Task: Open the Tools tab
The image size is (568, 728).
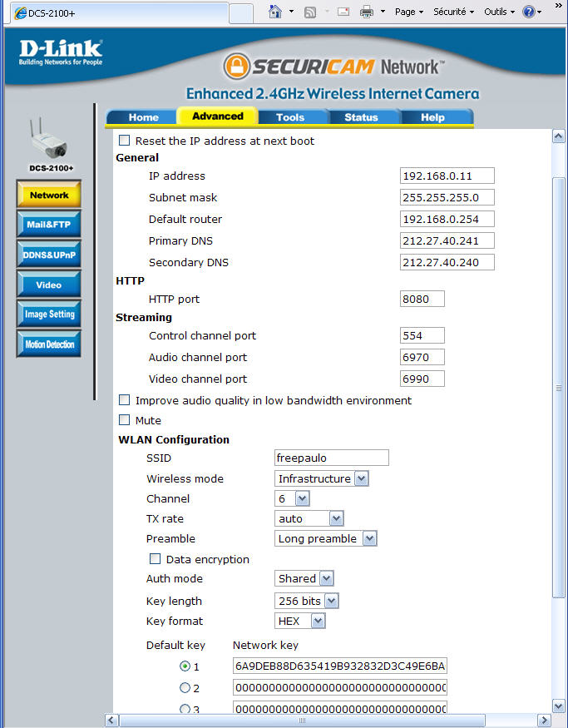Action: 290,117
